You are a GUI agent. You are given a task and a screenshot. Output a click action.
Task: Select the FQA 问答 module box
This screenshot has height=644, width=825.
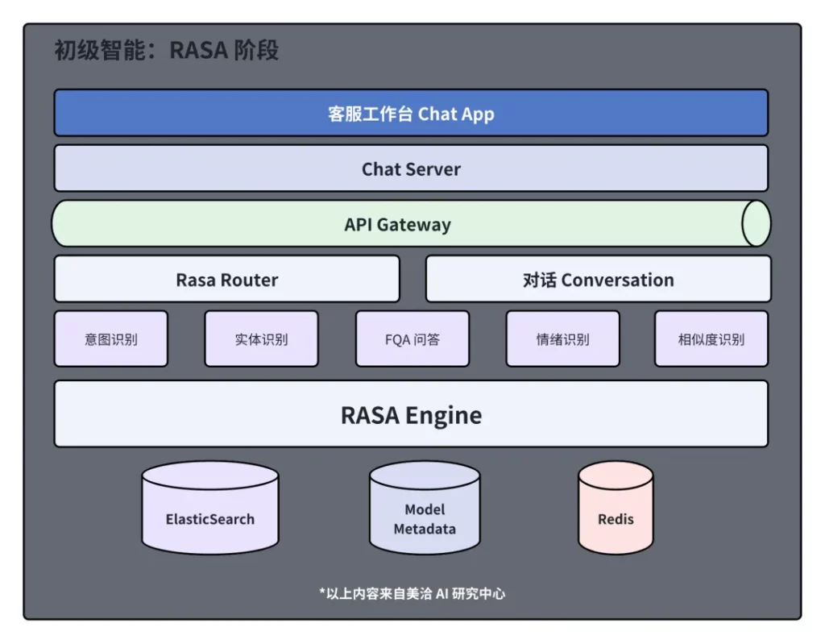coord(412,339)
